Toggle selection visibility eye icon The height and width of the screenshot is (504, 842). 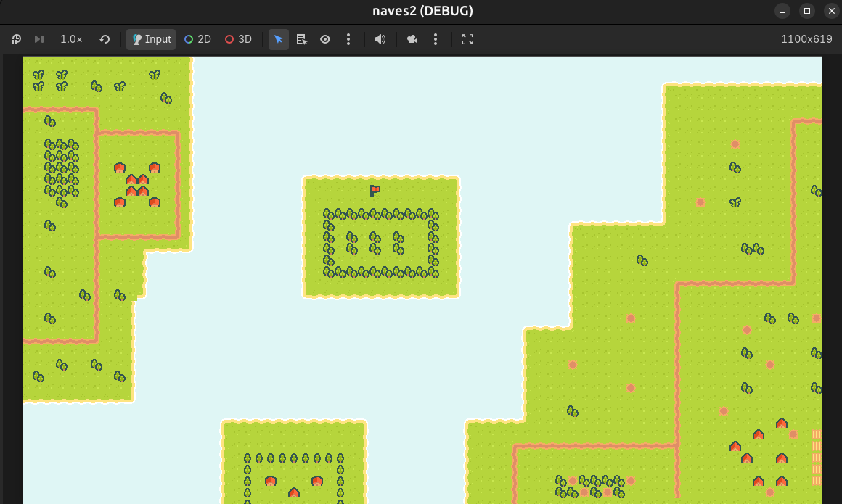pos(325,39)
